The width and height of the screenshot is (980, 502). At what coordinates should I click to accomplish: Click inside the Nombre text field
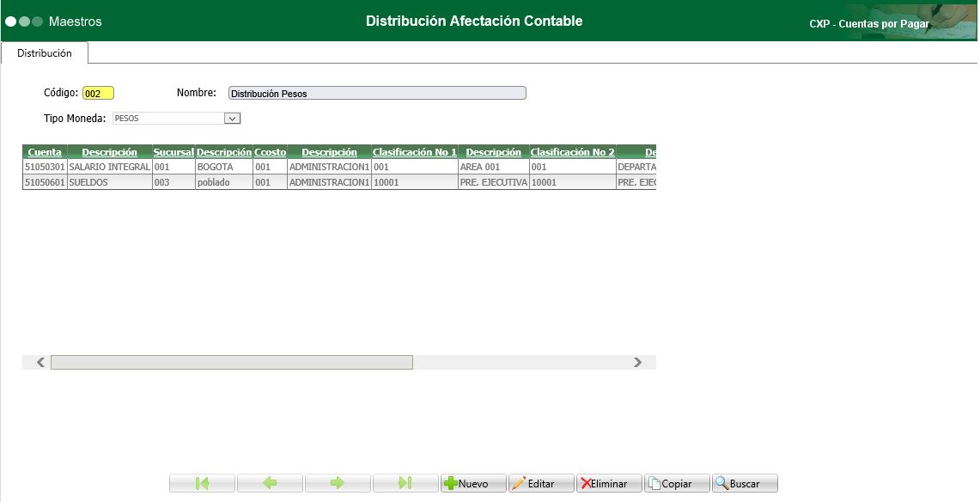click(x=376, y=92)
